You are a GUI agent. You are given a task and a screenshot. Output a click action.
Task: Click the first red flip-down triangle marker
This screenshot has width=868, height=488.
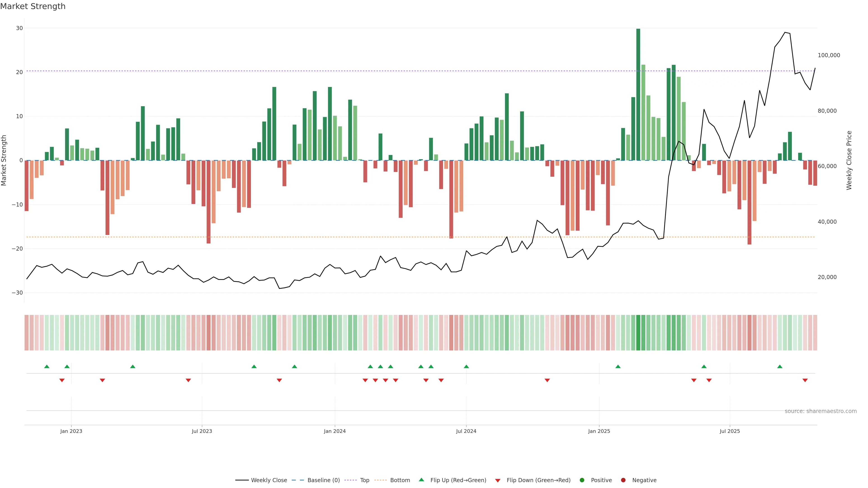[62, 380]
